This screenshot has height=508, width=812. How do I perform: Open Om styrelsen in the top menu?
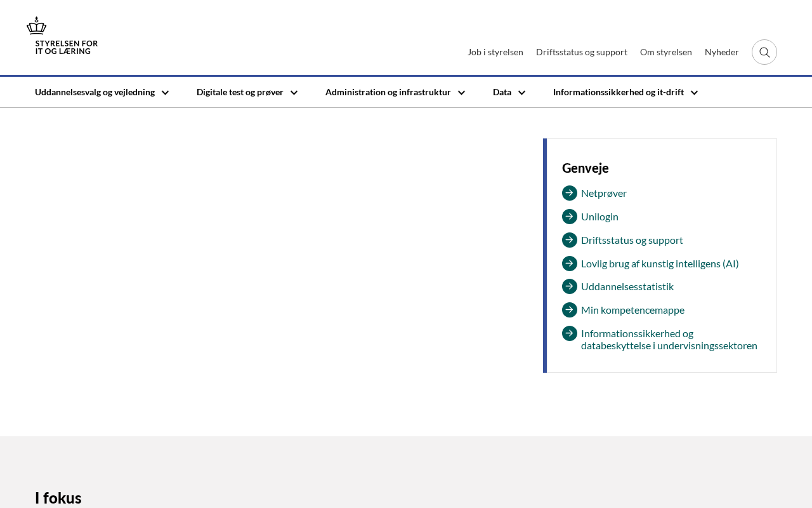pos(666,52)
